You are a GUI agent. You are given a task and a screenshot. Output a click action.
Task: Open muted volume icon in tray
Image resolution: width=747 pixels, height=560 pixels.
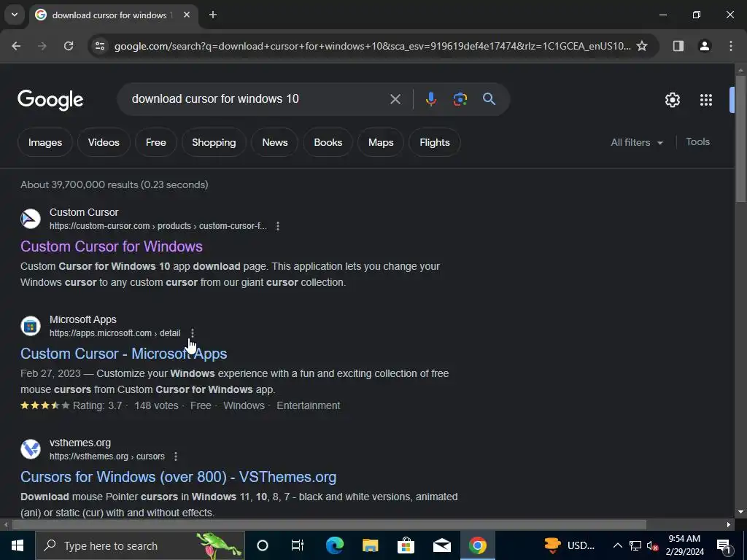pyautogui.click(x=653, y=545)
